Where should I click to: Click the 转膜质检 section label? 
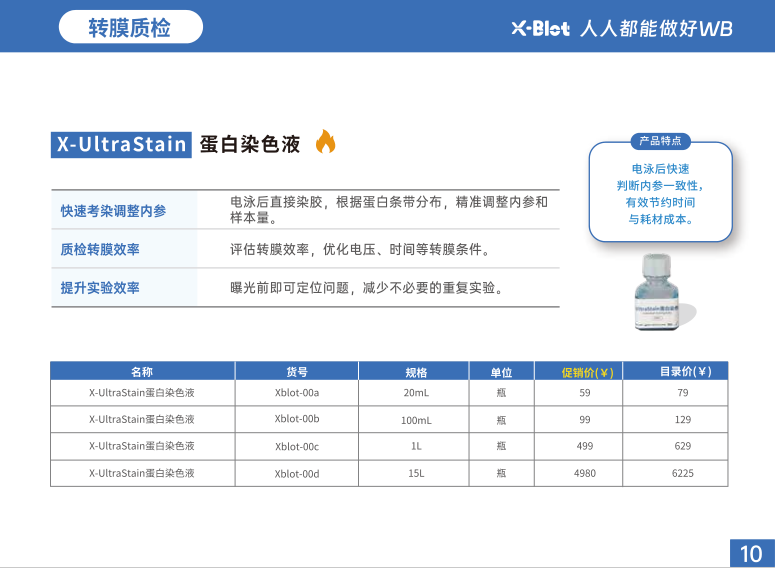pyautogui.click(x=130, y=27)
